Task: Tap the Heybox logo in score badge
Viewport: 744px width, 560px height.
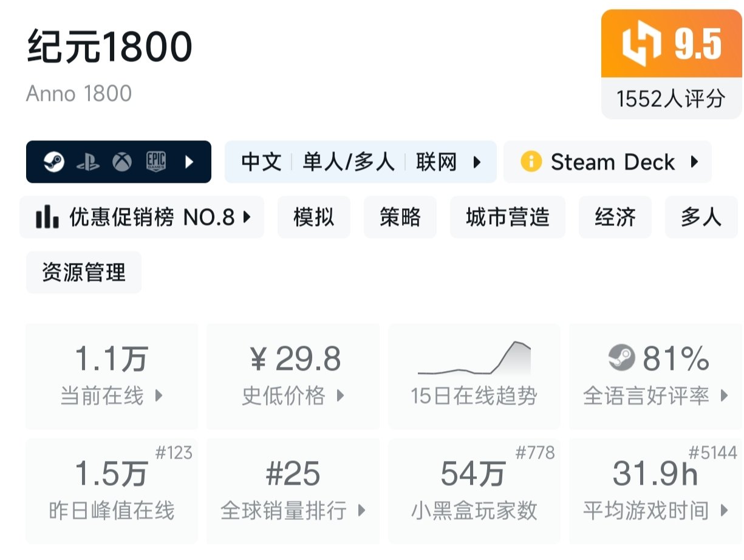Action: pyautogui.click(x=641, y=45)
